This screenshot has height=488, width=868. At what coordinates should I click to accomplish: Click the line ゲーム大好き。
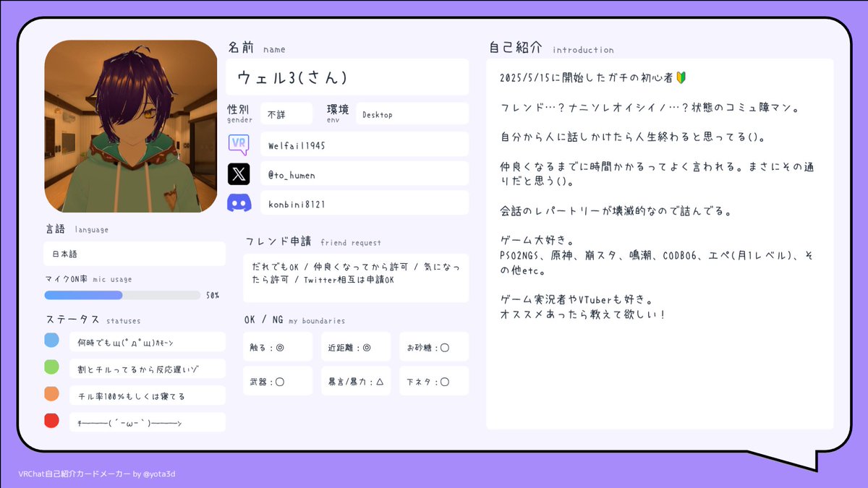click(539, 241)
